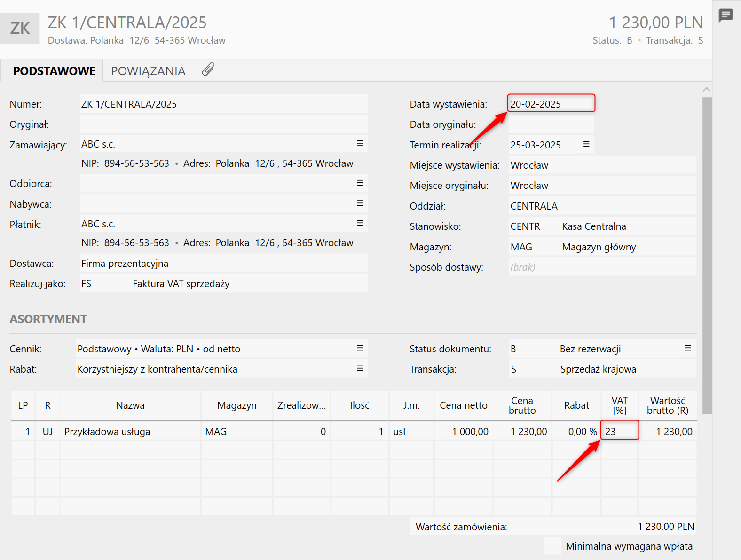Viewport: 741px width, 560px height.
Task: Click the J.m. cell usl
Action: point(411,431)
